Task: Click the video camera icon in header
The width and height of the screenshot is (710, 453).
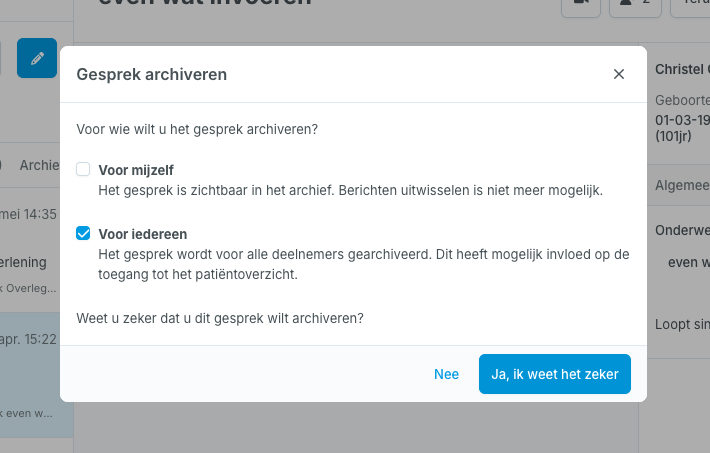Action: click(x=581, y=5)
